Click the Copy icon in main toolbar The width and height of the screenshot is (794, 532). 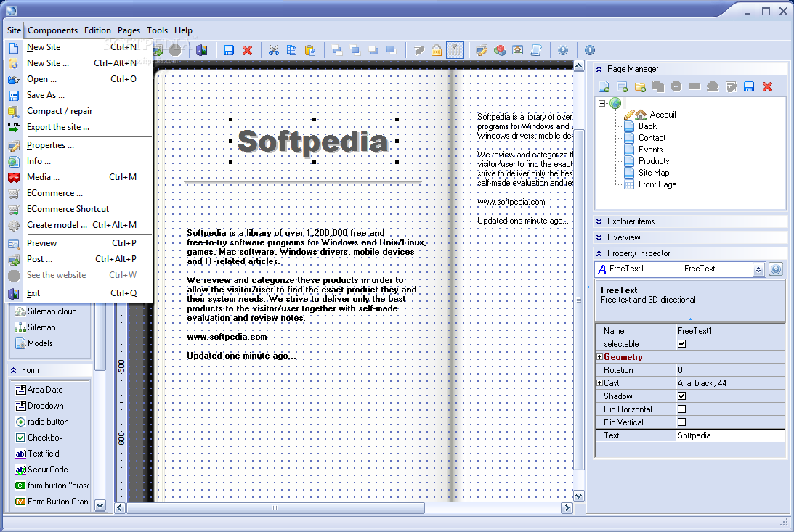(292, 50)
